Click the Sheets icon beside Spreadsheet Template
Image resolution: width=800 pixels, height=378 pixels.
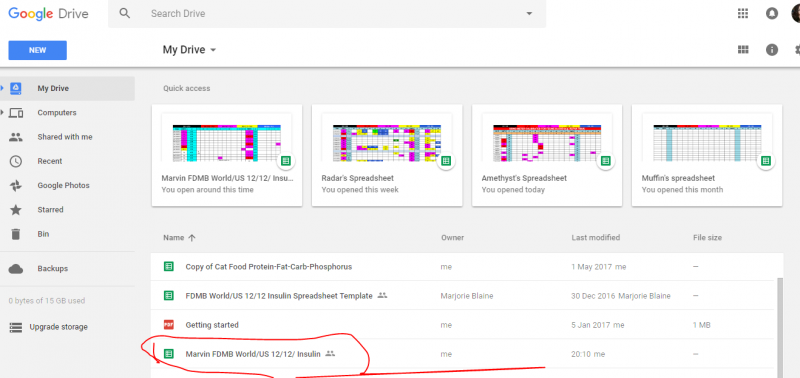[x=168, y=295]
